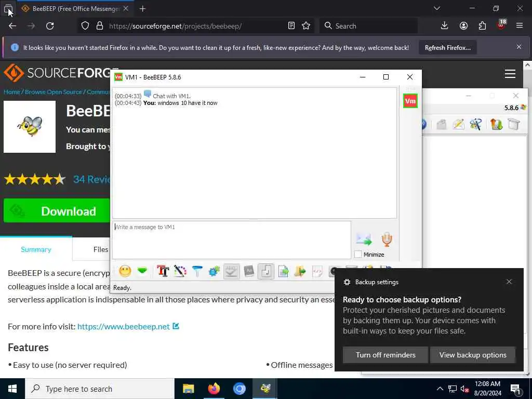
Task: Click the file transfer arrows icon in background window
Action: click(496, 125)
